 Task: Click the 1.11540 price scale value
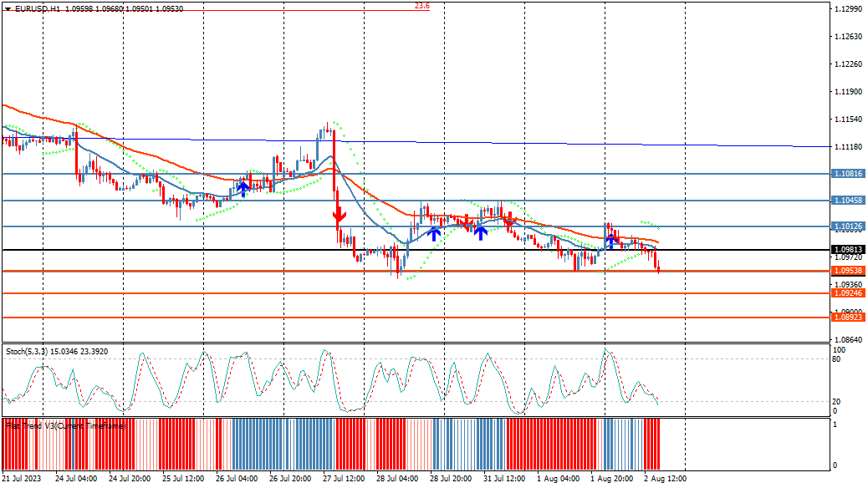[x=849, y=119]
